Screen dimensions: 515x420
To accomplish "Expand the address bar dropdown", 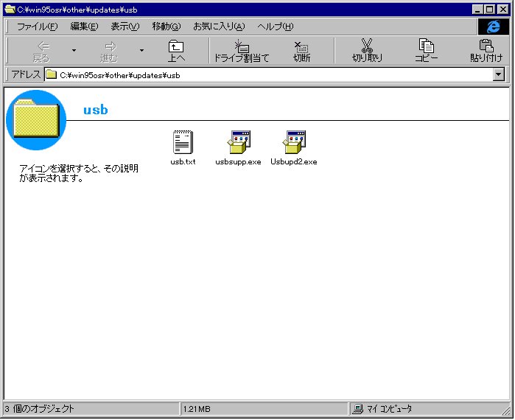I will (x=498, y=74).
